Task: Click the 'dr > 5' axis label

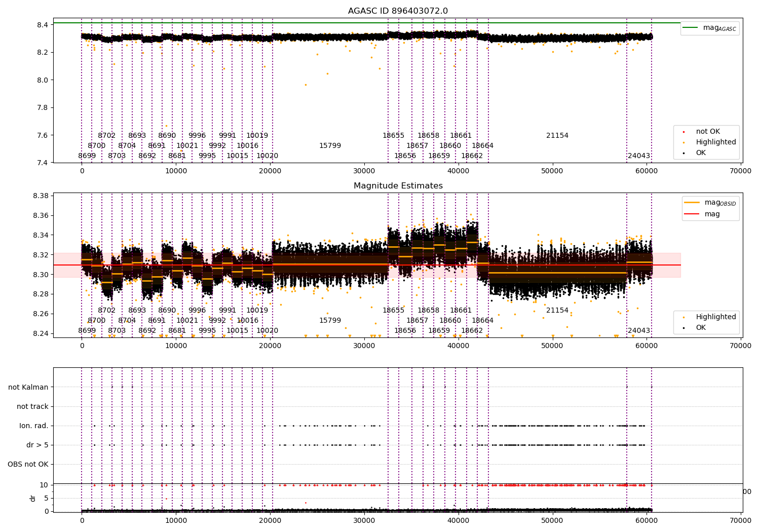Action: coord(37,445)
